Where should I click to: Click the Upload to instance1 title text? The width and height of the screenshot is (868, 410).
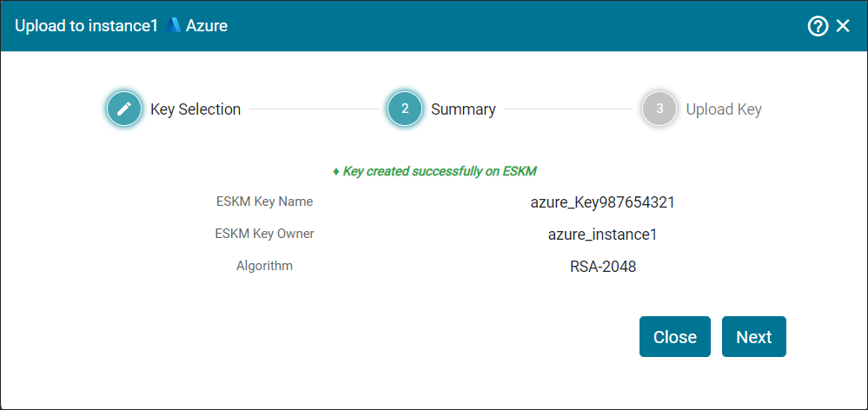(x=87, y=26)
